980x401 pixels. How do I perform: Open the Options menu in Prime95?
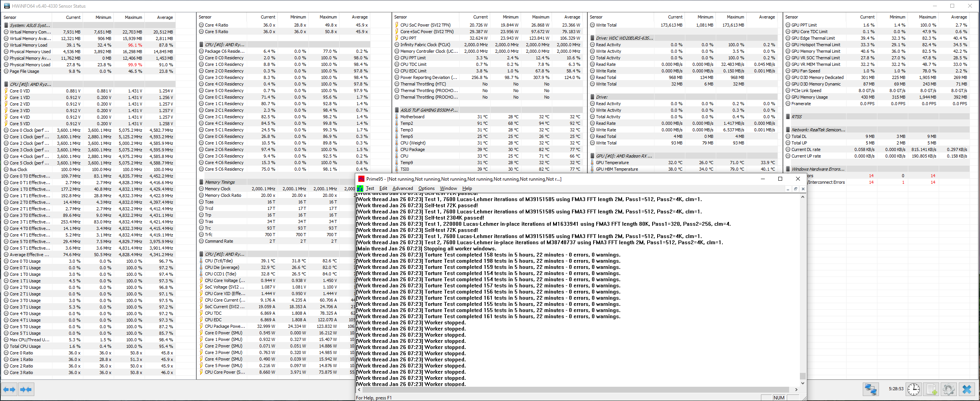click(427, 188)
